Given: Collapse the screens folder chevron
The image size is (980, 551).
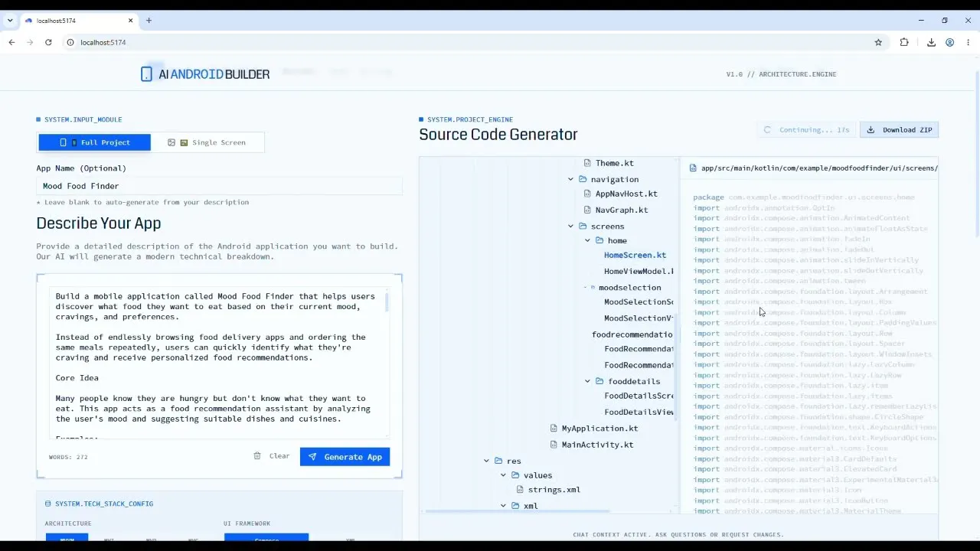Looking at the screenshot, I should (x=570, y=227).
